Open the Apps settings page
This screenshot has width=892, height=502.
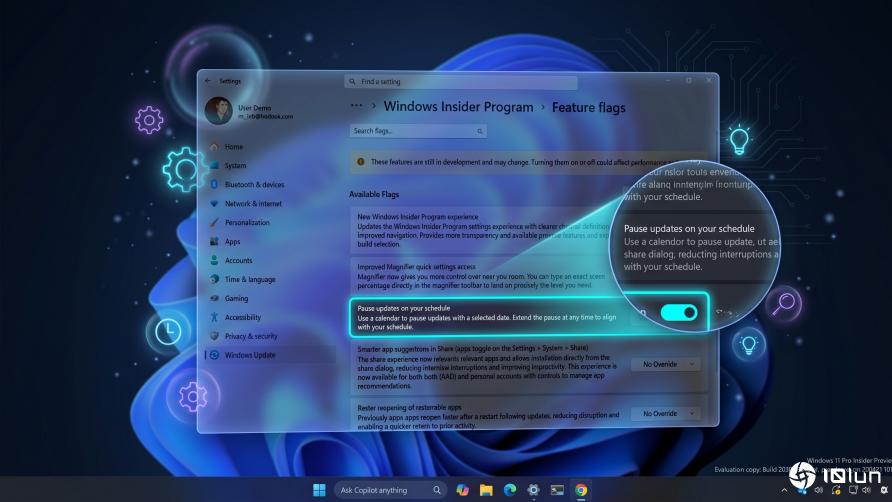pyautogui.click(x=232, y=242)
